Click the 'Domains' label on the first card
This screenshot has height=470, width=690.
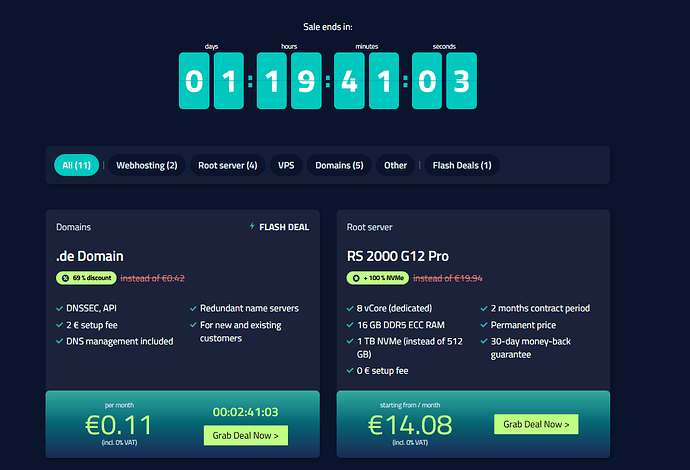pos(73,227)
